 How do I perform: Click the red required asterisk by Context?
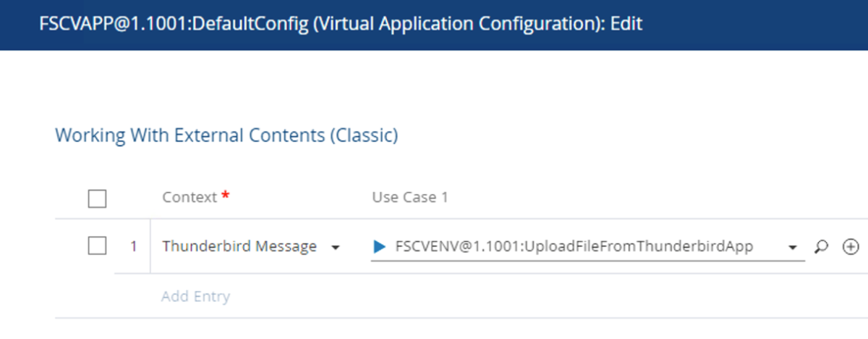point(226,197)
